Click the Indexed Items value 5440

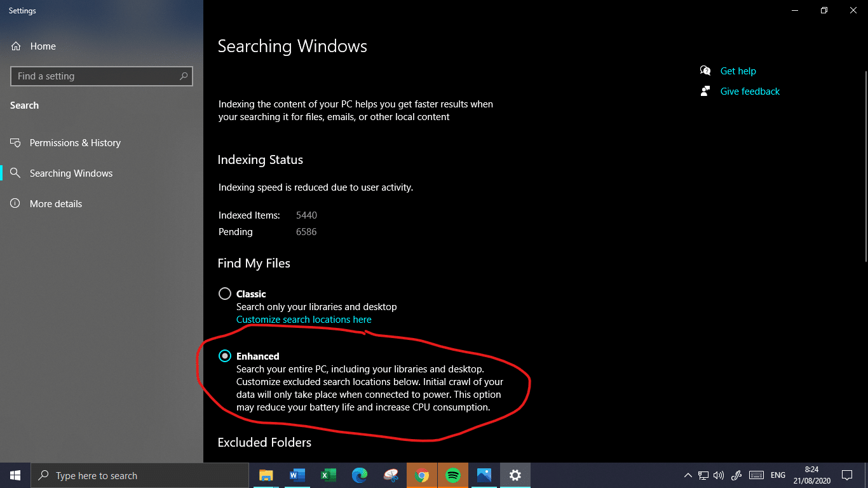pyautogui.click(x=306, y=215)
